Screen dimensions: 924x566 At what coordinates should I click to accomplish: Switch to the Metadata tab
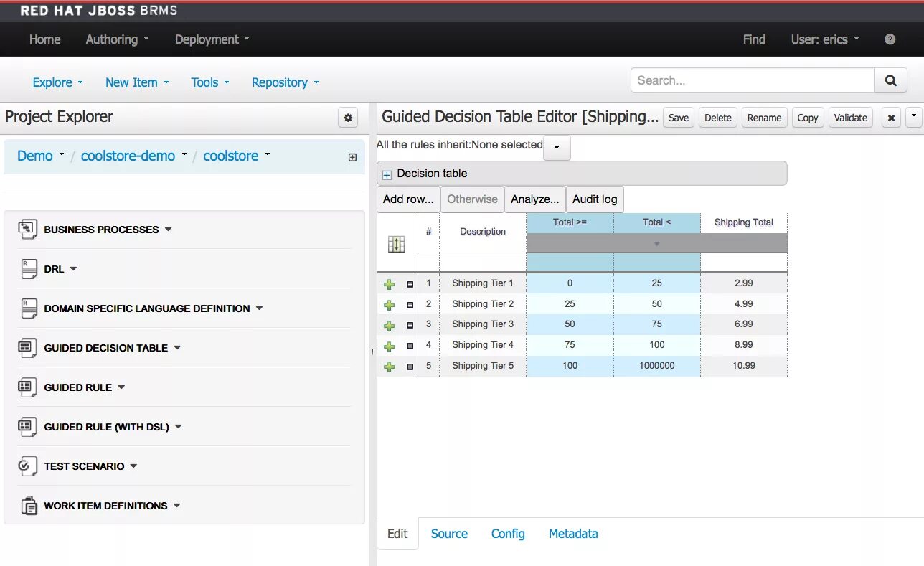click(573, 534)
